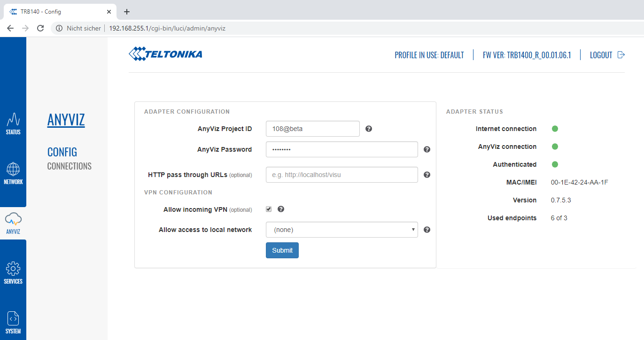Viewport: 644px width, 340px height.
Task: Open the Allow access to local network dropdown
Action: (342, 230)
